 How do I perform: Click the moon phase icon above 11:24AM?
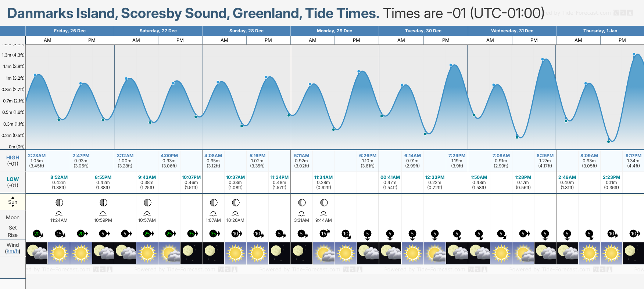(x=59, y=203)
